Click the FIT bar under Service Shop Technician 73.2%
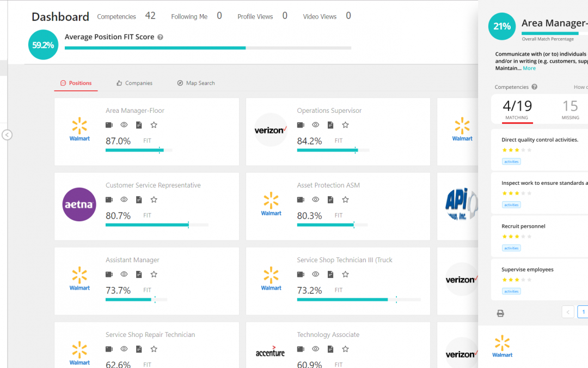This screenshot has width=588, height=368. click(x=359, y=300)
